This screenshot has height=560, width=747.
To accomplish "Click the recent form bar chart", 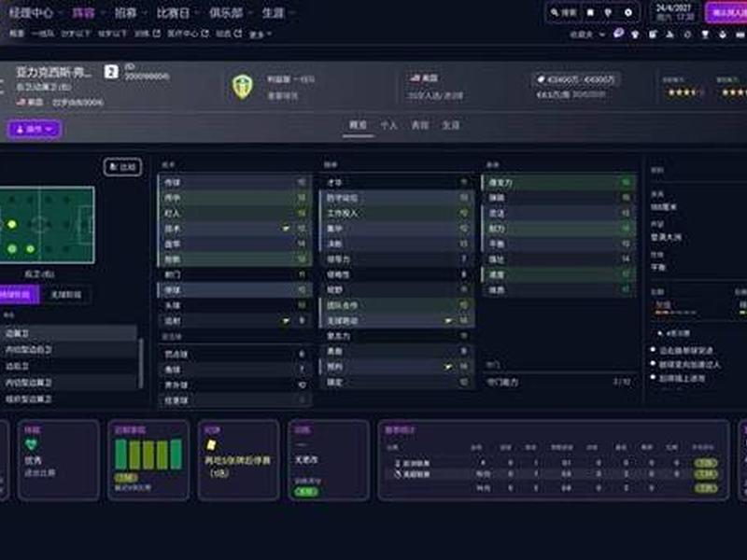I will pos(148,455).
